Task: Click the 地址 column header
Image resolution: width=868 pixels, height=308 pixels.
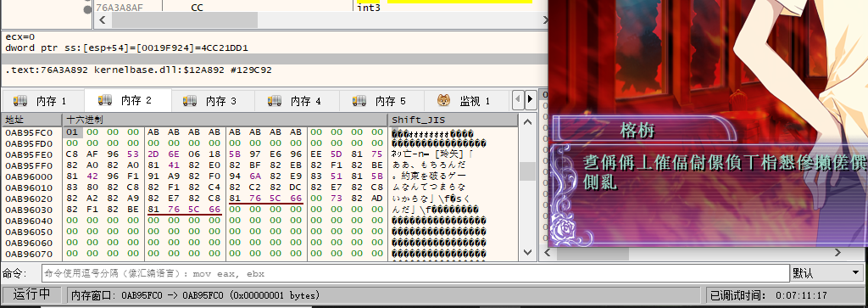Action: coord(31,120)
